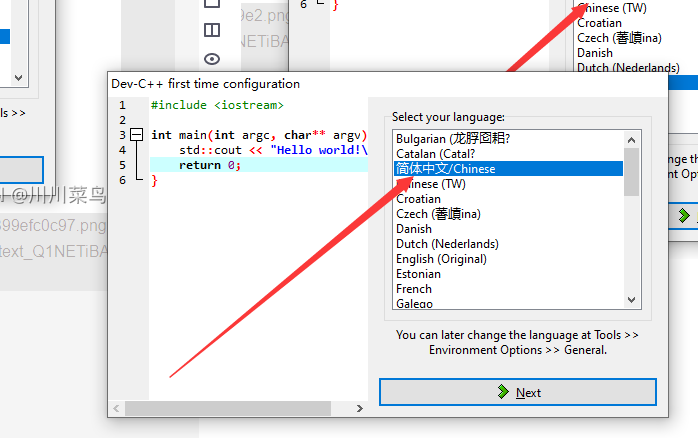Image resolution: width=698 pixels, height=438 pixels.
Task: Click the int main code line
Action: [259, 135]
